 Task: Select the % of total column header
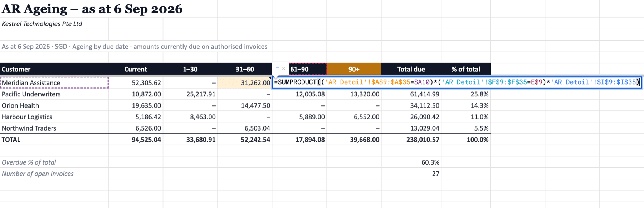(466, 69)
